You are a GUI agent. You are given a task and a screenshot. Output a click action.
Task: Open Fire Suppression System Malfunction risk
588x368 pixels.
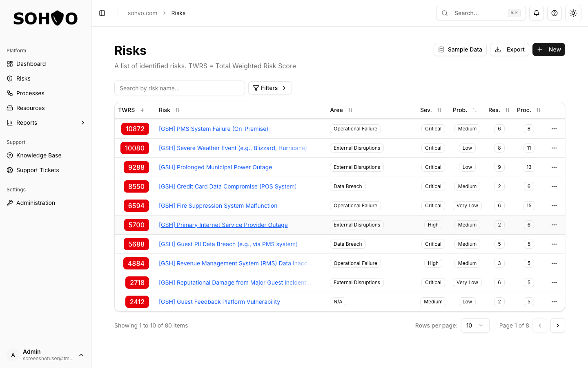tap(218, 206)
